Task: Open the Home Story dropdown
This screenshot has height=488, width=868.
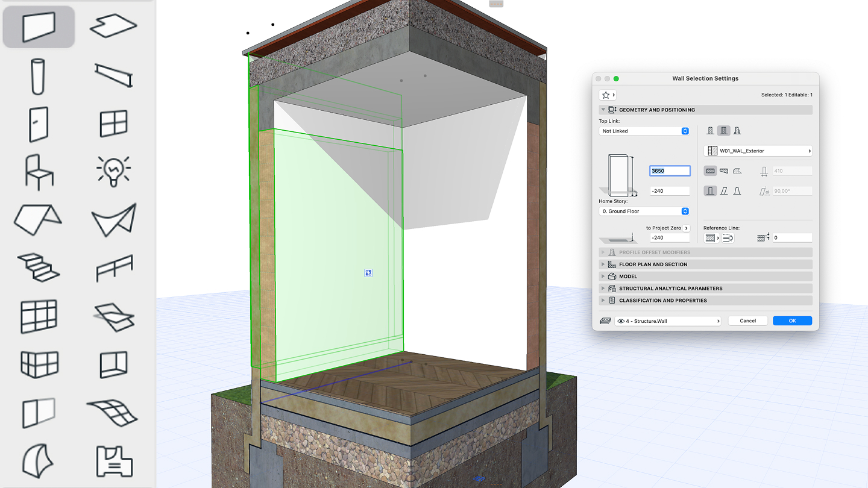Action: [x=644, y=211]
